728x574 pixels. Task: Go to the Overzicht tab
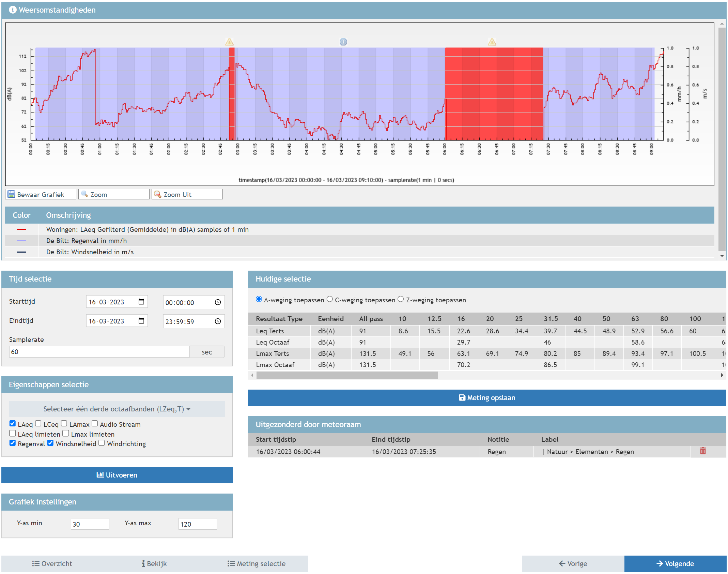(52, 564)
